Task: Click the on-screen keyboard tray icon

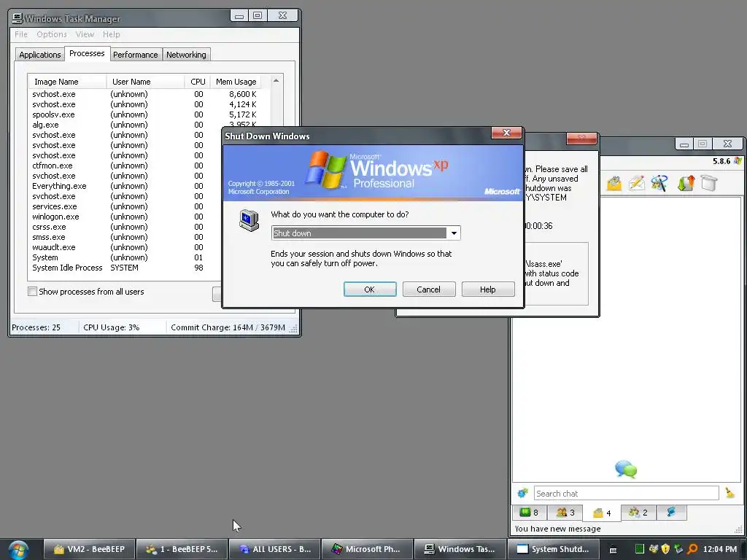Action: click(x=613, y=550)
